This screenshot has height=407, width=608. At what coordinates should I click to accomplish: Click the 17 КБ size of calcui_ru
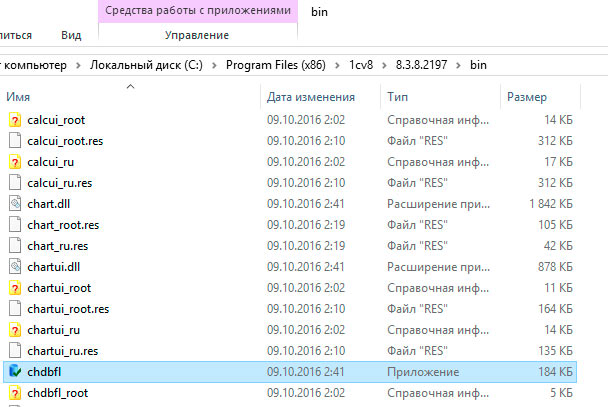click(x=558, y=162)
